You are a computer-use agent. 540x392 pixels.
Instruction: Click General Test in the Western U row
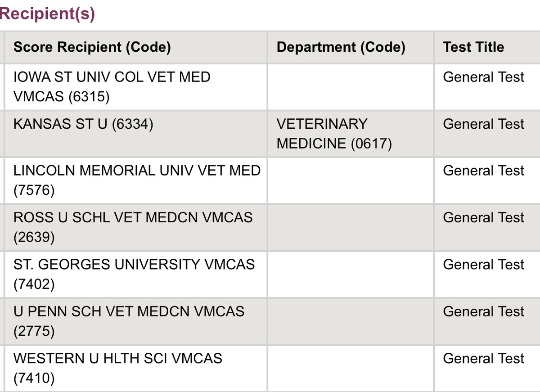click(483, 358)
